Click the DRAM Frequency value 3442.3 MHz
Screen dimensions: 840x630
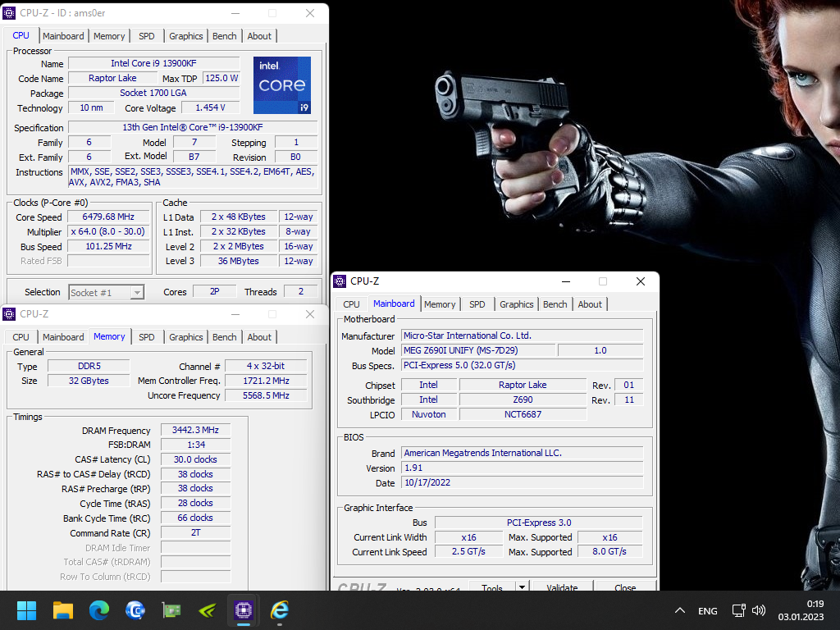click(x=195, y=430)
